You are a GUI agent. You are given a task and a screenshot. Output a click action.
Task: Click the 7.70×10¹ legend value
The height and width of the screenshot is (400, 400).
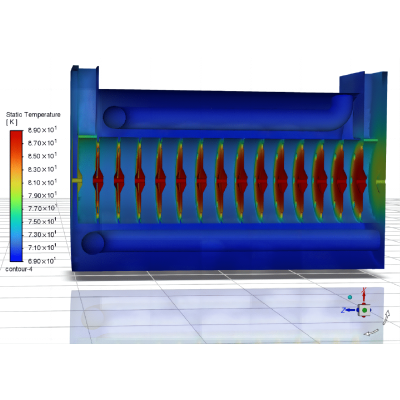tap(42, 208)
